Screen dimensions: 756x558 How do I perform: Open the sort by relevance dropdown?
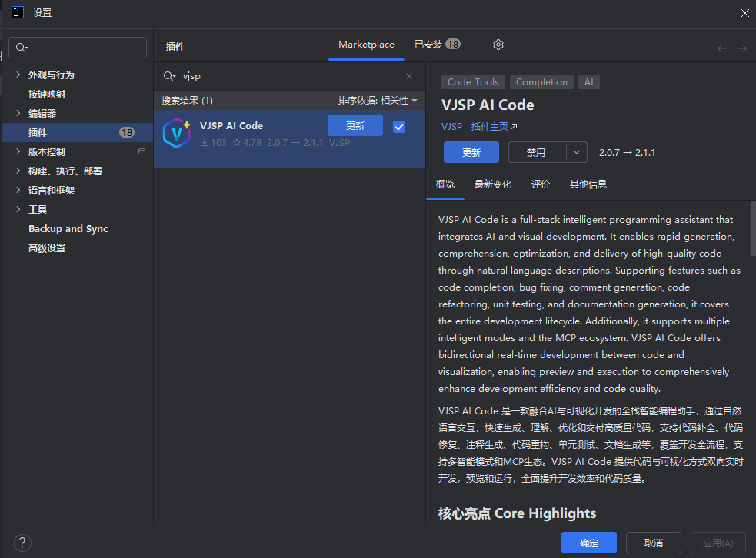(378, 101)
